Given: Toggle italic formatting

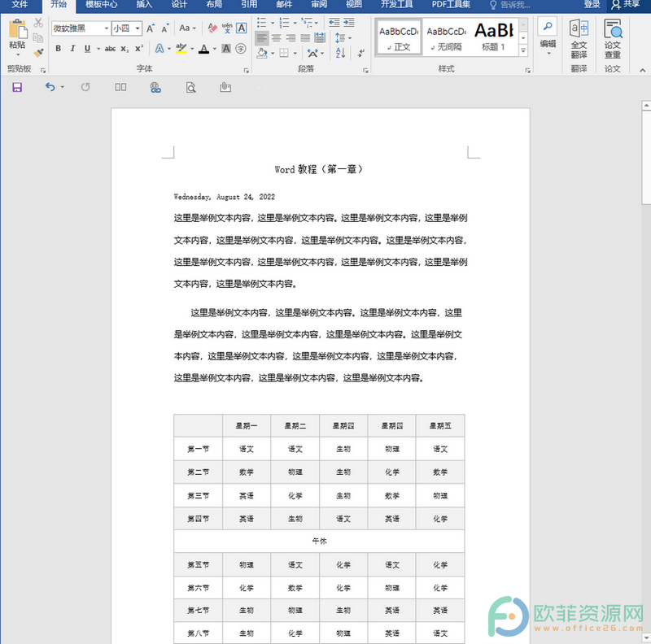Looking at the screenshot, I should (72, 49).
